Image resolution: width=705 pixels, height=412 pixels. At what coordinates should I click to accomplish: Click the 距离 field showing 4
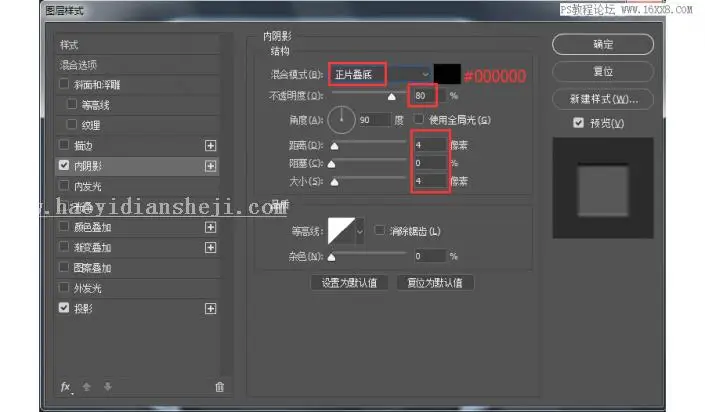[430, 145]
